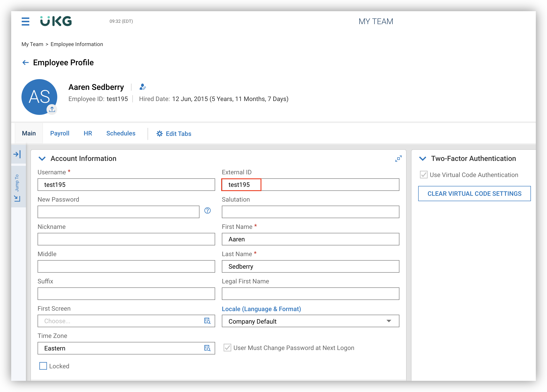Expand the side panel arrow icon
547x392 pixels.
tap(17, 154)
